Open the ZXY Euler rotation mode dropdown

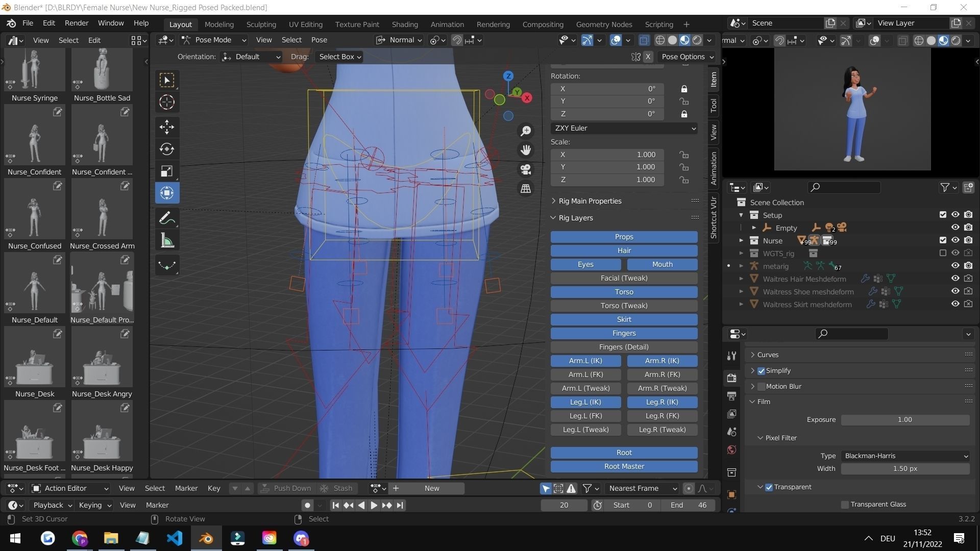pyautogui.click(x=624, y=128)
